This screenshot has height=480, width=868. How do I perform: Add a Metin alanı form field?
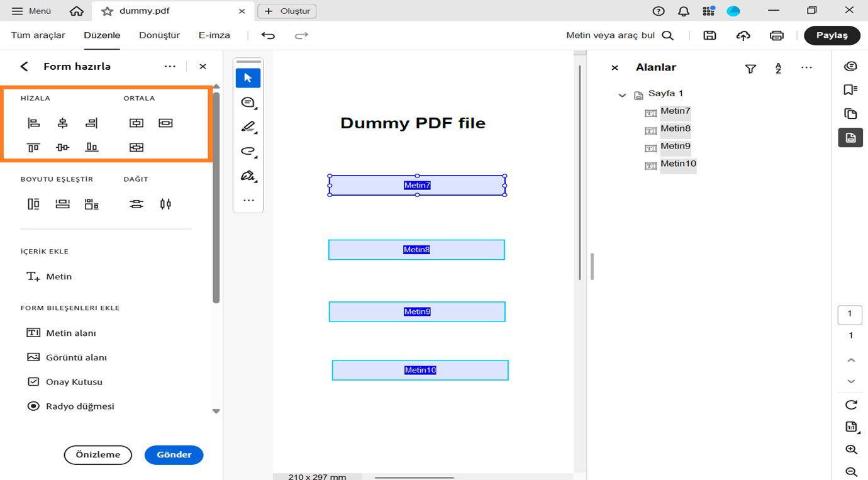pos(61,333)
